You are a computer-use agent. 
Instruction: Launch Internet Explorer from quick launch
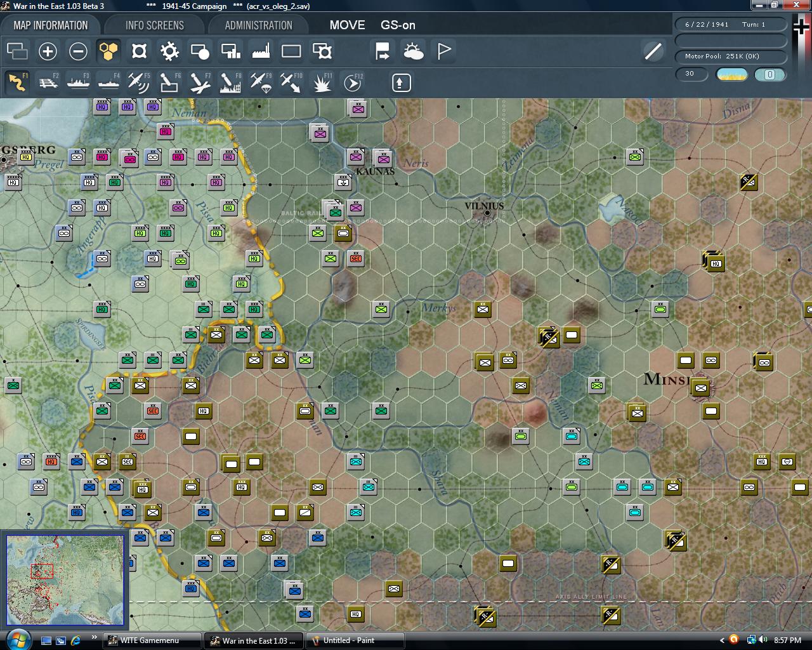click(x=75, y=640)
